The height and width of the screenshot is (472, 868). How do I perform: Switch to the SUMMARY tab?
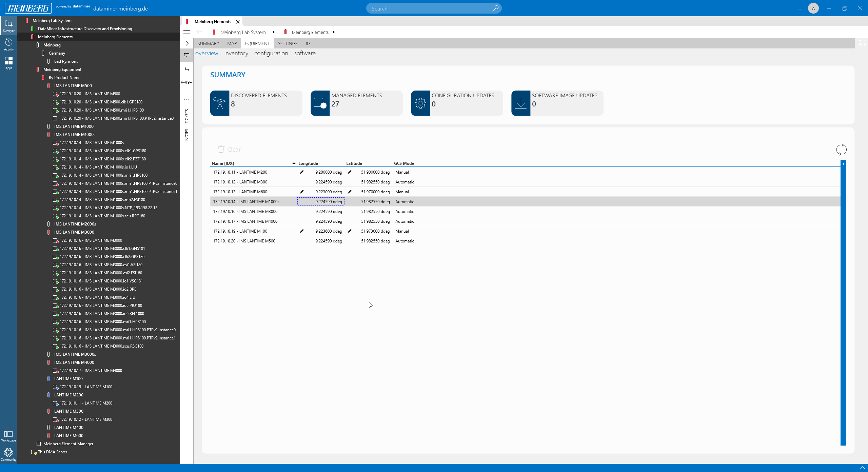pos(209,43)
